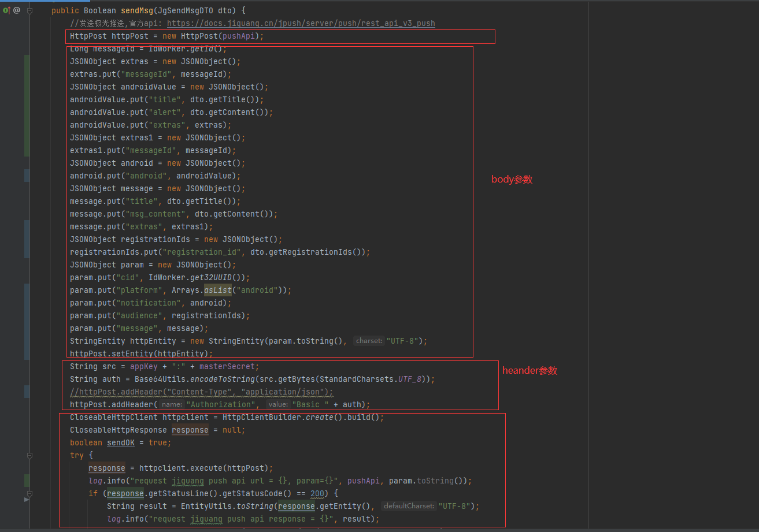Screen dimensions: 759x532
Task: Click the extras1 variable declaration
Action: tap(137, 137)
